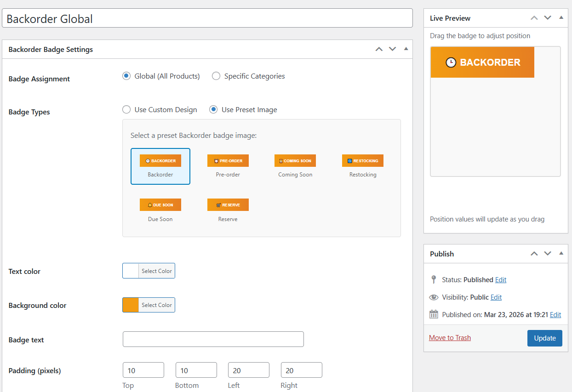Move the Publish panel down with chevron
The image size is (572, 392).
click(x=547, y=253)
